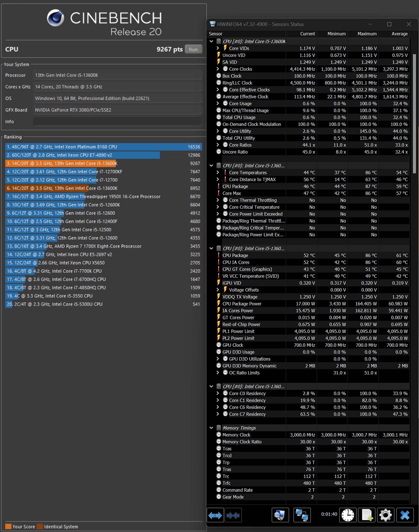
Task: Click the Total CPU Usage circle icon
Action: [219, 117]
